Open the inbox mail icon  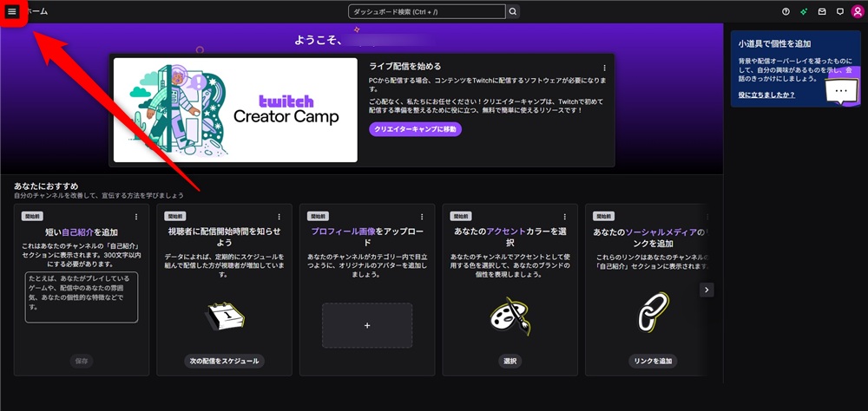click(x=822, y=11)
